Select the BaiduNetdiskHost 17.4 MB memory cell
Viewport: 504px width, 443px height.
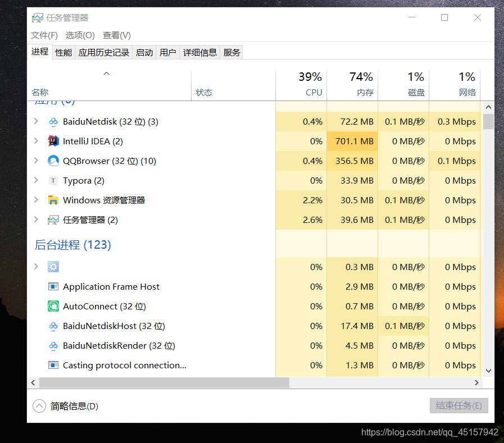click(352, 326)
